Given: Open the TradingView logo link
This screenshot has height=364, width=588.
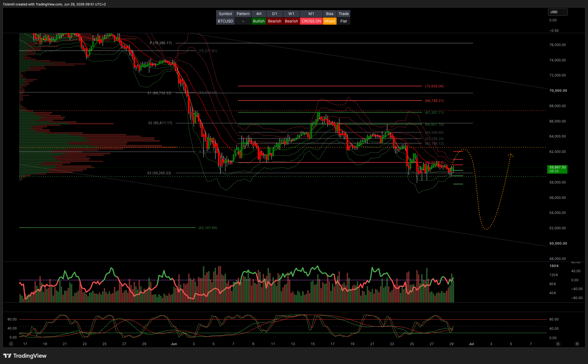Looking at the screenshot, I should pos(25,356).
